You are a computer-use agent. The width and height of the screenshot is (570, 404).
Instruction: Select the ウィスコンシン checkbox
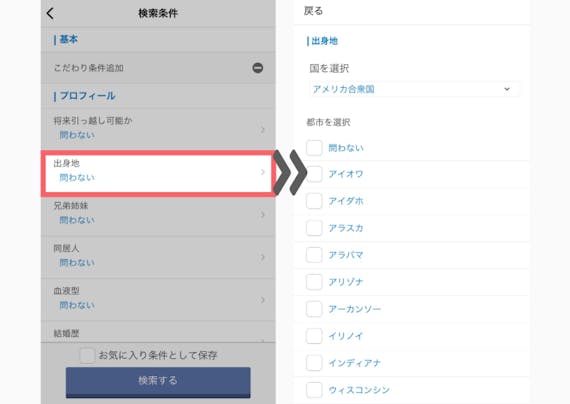point(314,390)
